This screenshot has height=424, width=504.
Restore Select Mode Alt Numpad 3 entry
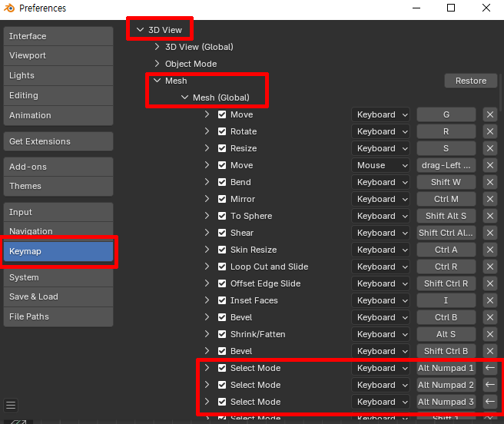[490, 402]
